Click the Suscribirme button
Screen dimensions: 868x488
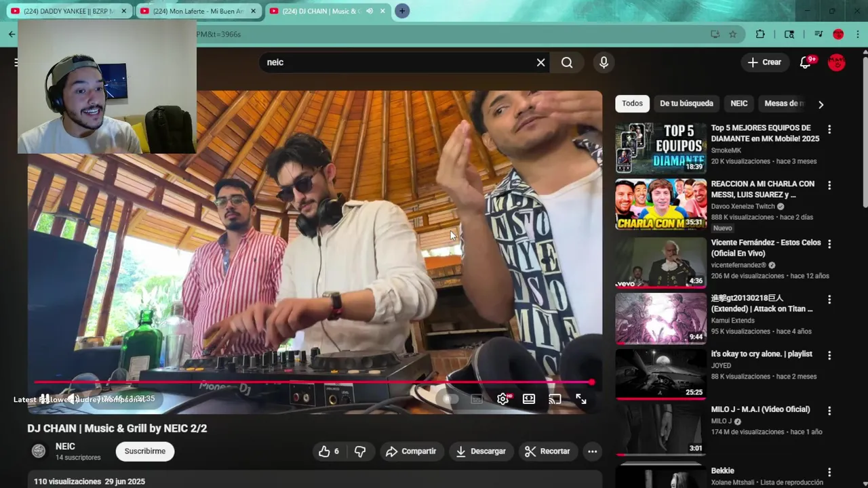144,451
